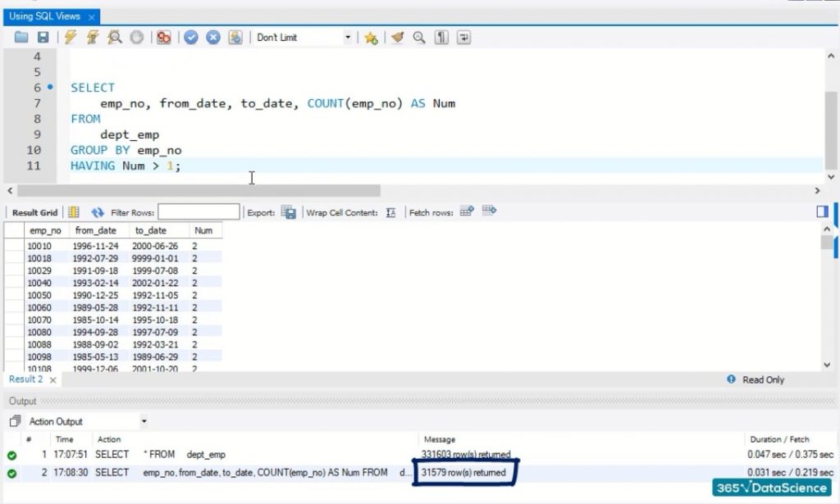This screenshot has width=840, height=504.
Task: Execute the query with the lightning bolt
Action: click(71, 38)
